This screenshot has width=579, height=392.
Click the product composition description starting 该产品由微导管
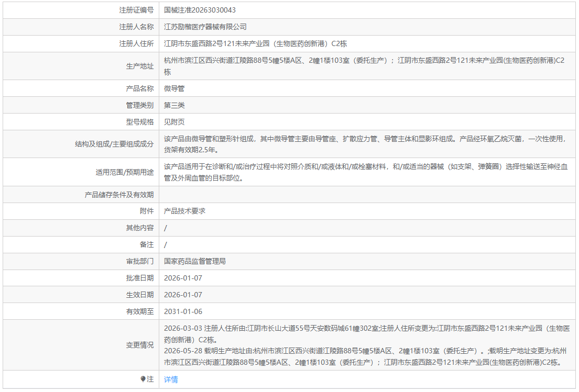pyautogui.click(x=365, y=144)
